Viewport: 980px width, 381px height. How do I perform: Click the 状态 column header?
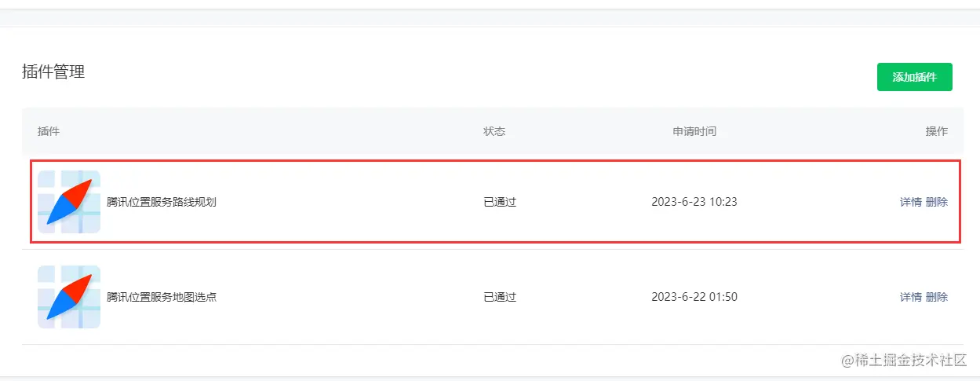(494, 131)
